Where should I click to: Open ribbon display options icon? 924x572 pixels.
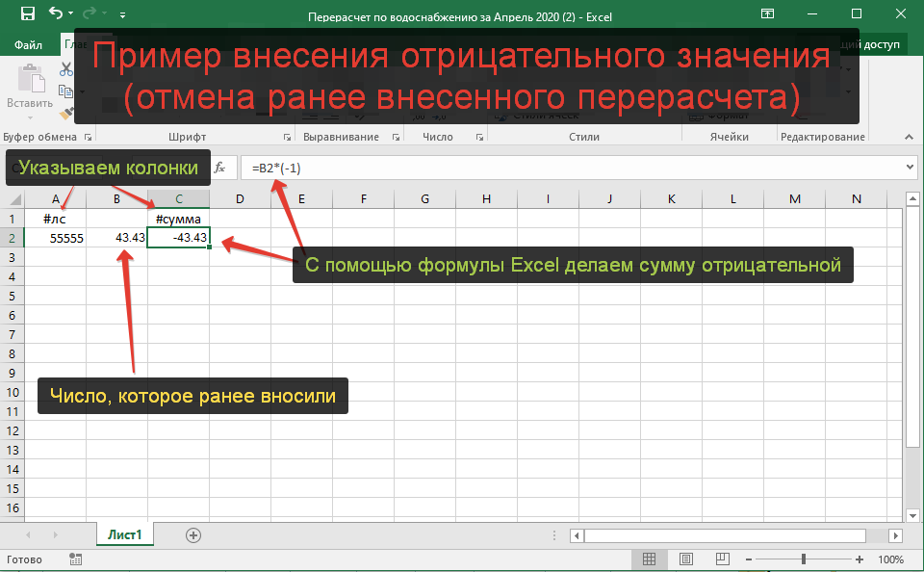(x=767, y=14)
